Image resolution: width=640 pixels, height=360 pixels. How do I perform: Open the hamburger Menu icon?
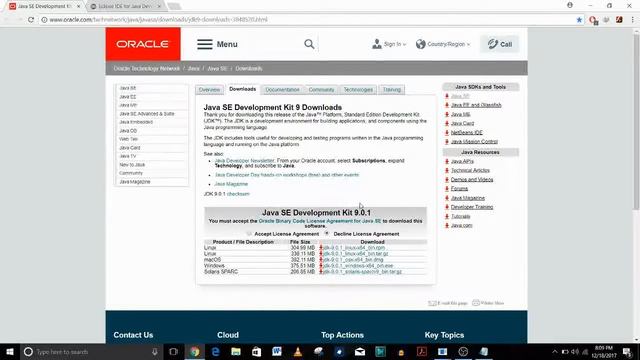tap(205, 44)
